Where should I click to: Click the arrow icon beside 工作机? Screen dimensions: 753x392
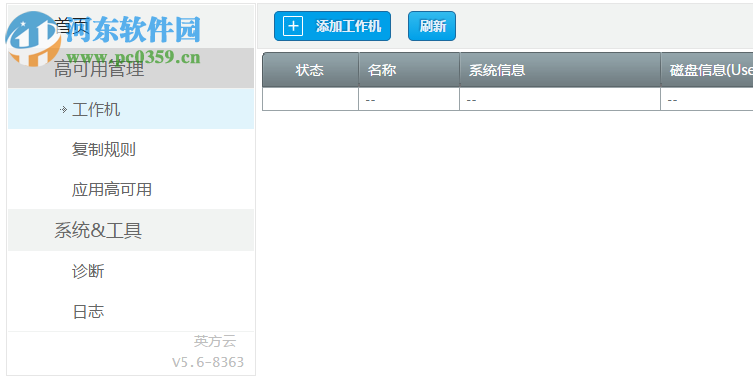click(x=63, y=110)
